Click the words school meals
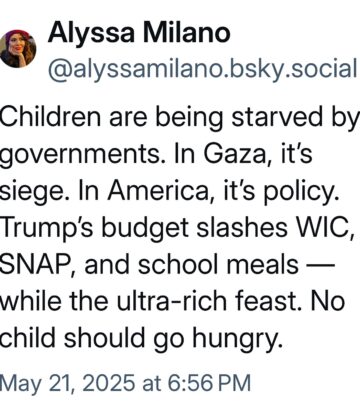360x405 pixels. pyautogui.click(x=218, y=264)
